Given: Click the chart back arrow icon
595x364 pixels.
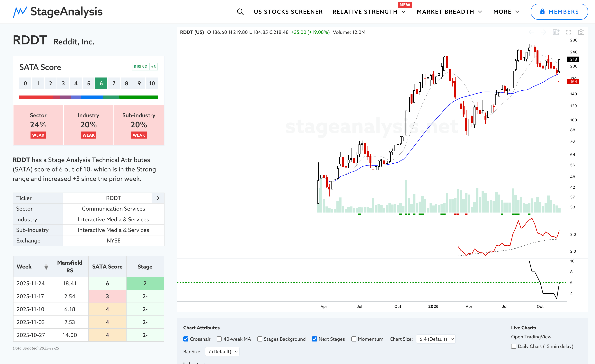Looking at the screenshot, I should tap(531, 32).
